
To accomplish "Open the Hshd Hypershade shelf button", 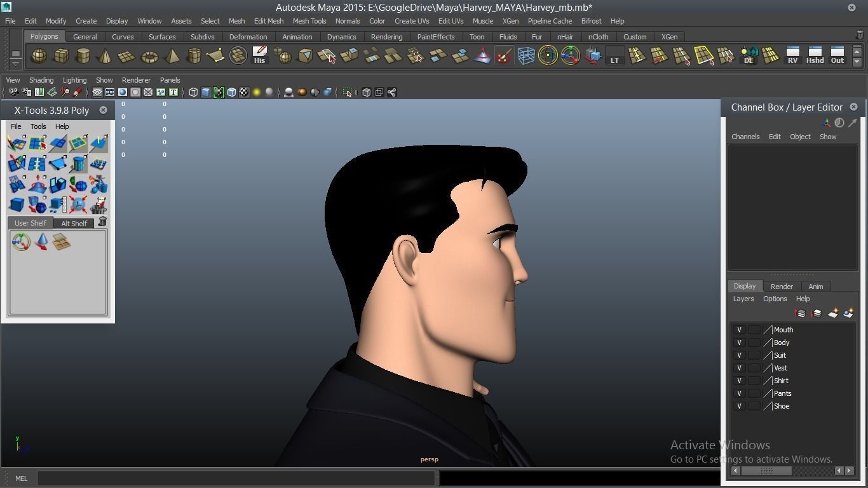I will pos(815,56).
